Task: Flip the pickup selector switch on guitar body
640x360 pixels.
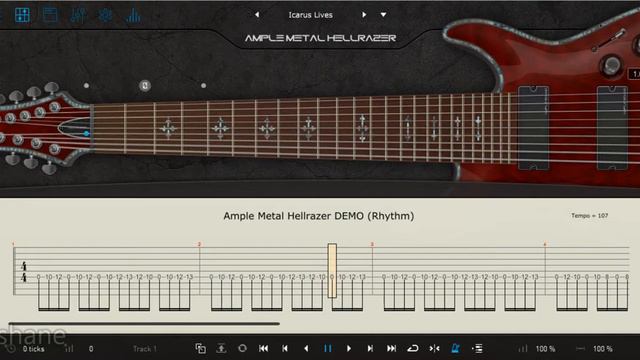Action: click(608, 40)
